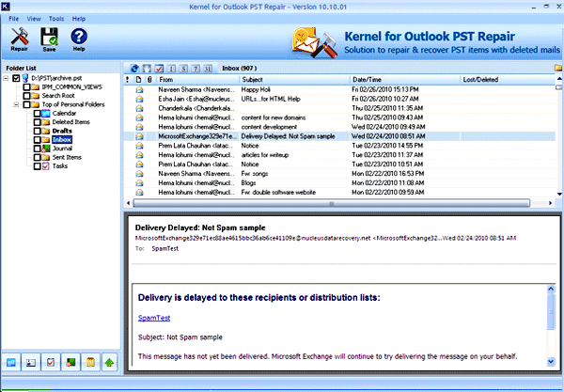564x392 pixels.
Task: Select the 'Fw: songs' mail row
Action: pos(339,174)
